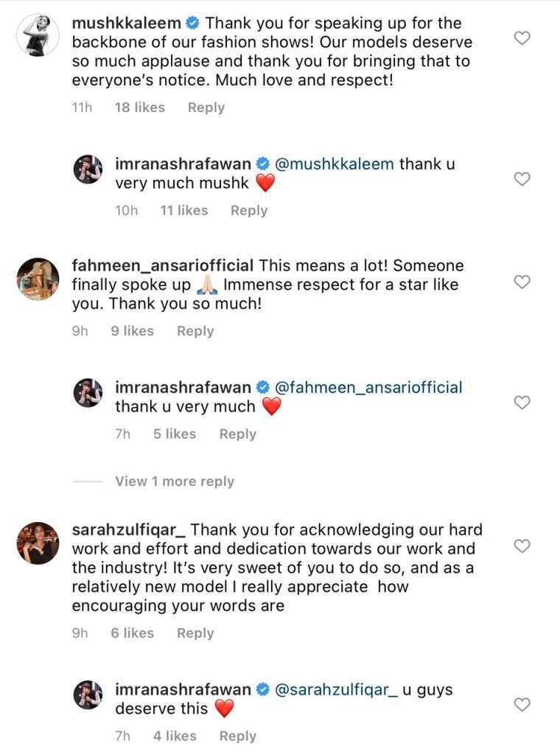Reply to mushkkaleem's comment

[x=206, y=108]
